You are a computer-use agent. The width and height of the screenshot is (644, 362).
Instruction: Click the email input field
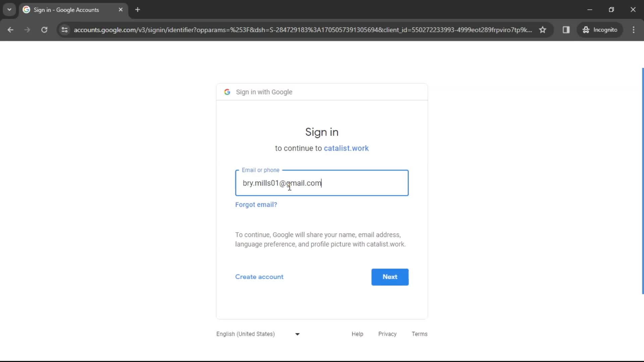click(x=322, y=183)
